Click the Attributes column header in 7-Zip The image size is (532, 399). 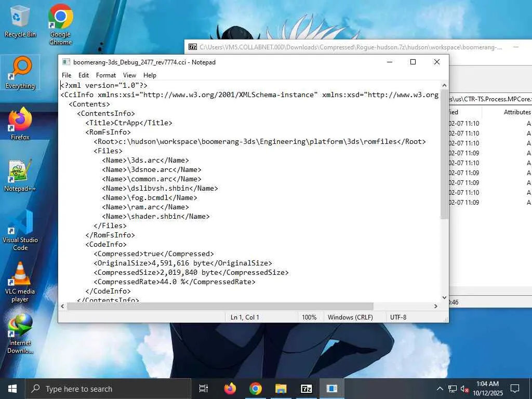[x=516, y=112]
